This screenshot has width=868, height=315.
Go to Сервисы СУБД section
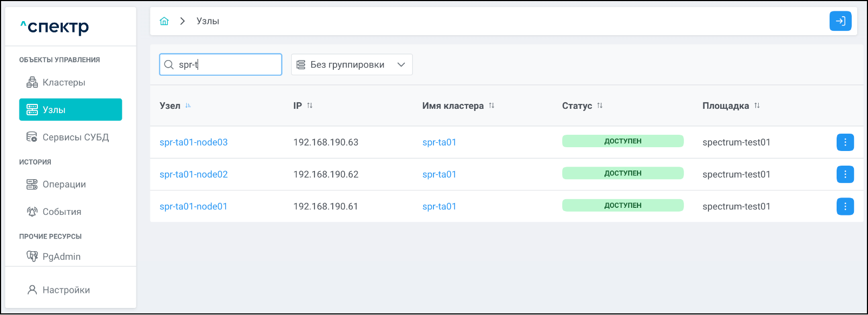[75, 137]
